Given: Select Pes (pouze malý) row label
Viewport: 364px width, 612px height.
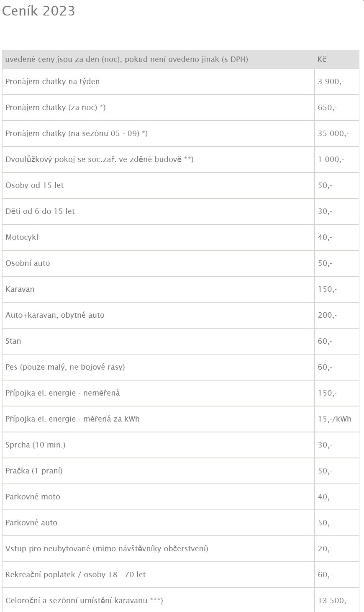Looking at the screenshot, I should click(x=65, y=367).
